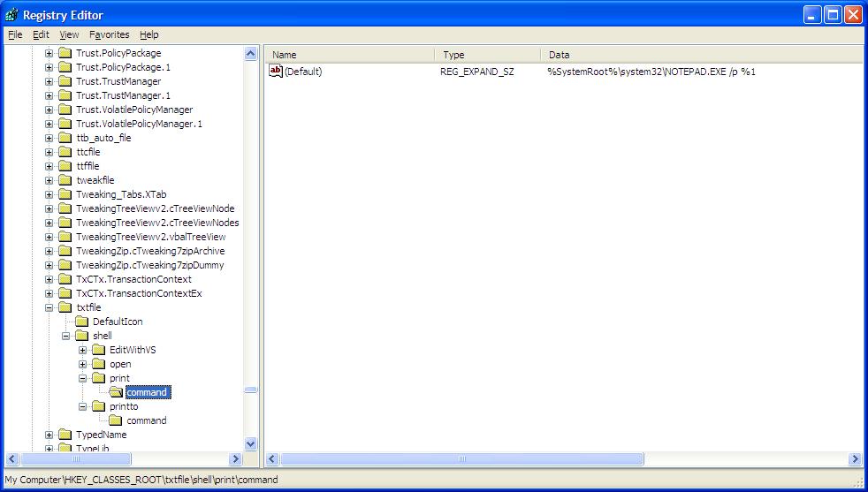The width and height of the screenshot is (868, 492).
Task: Collapse the txtfile tree node
Action: point(49,307)
